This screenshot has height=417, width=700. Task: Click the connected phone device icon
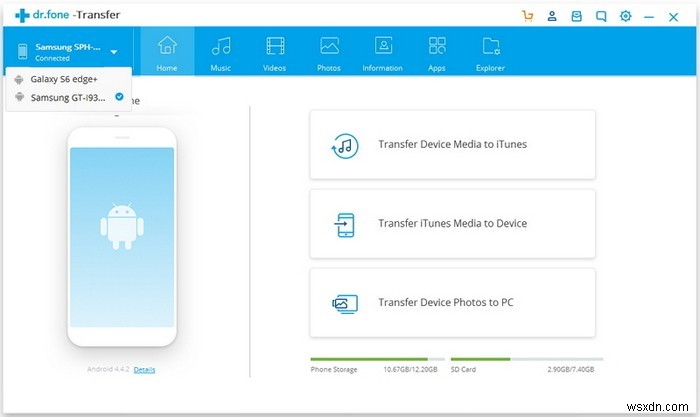coord(22,51)
